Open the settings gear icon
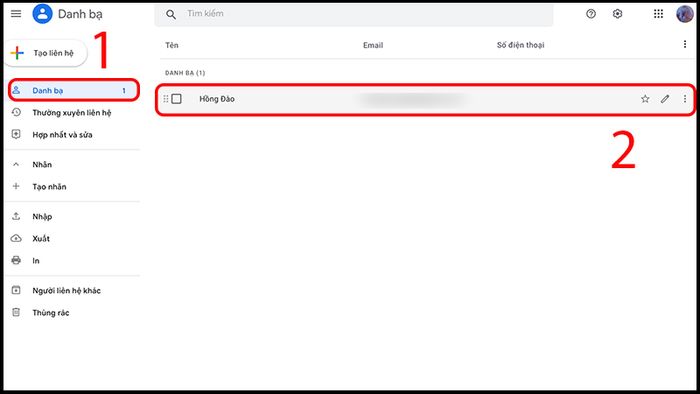The height and width of the screenshot is (394, 700). [x=617, y=14]
